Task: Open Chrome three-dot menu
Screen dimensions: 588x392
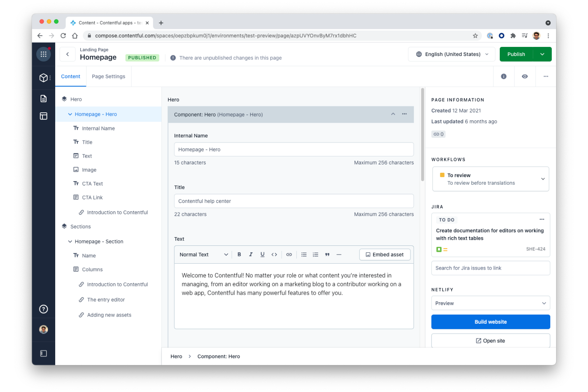Action: coord(548,36)
